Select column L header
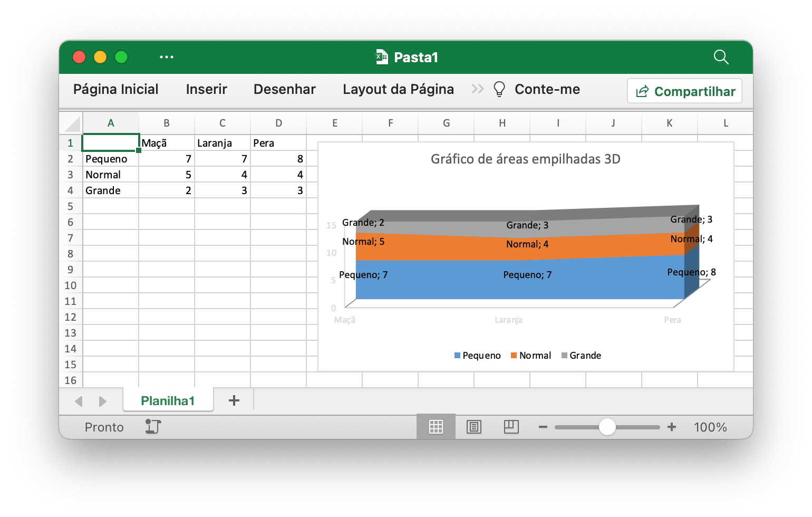The height and width of the screenshot is (517, 812). 726,123
